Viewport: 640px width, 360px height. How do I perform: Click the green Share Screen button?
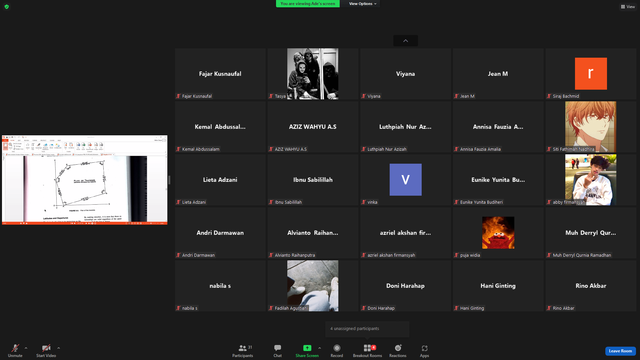pos(307,350)
